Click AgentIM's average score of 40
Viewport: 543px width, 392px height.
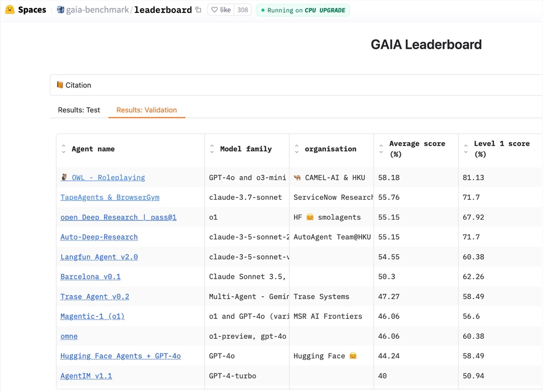pos(382,376)
